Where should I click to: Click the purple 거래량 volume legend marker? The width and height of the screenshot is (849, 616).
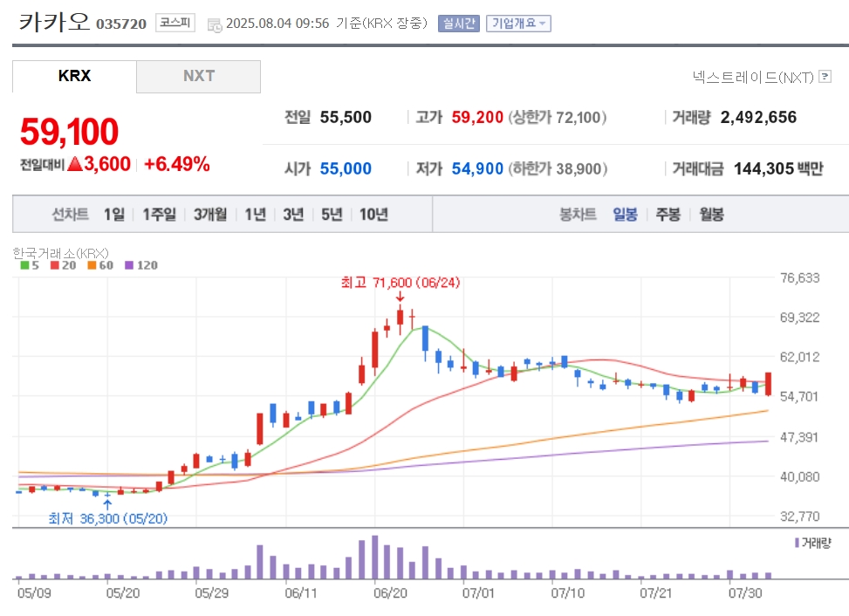pos(797,543)
